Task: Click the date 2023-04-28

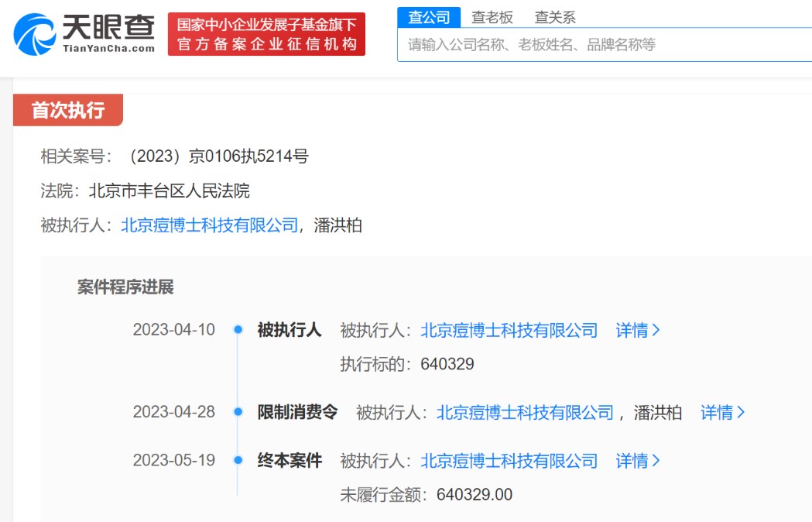Action: [x=174, y=412]
